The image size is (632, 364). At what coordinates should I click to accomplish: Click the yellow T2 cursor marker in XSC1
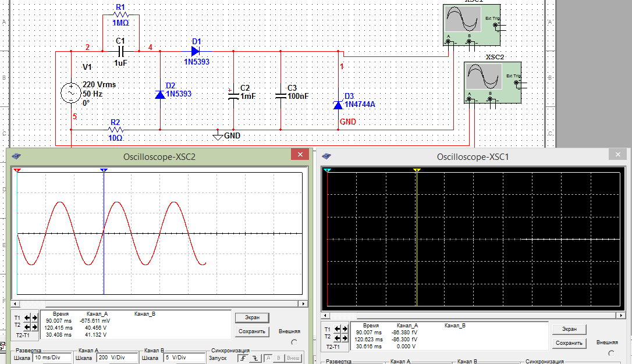pos(417,171)
